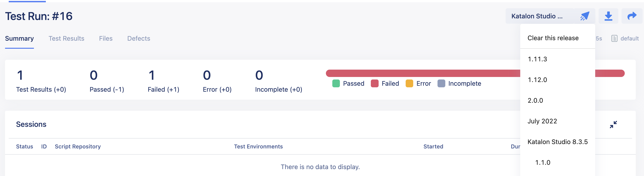Go to the Defects tab
The width and height of the screenshot is (644, 176).
pos(138,38)
